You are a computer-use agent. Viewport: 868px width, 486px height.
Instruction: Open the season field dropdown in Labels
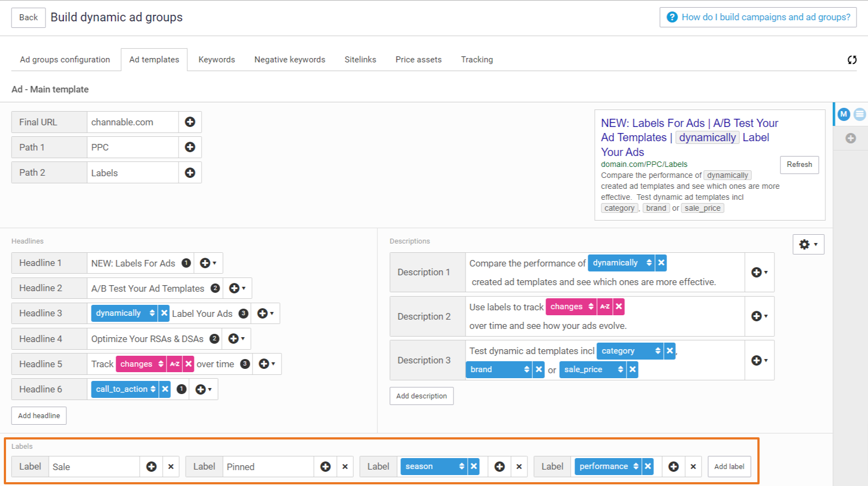click(x=433, y=466)
